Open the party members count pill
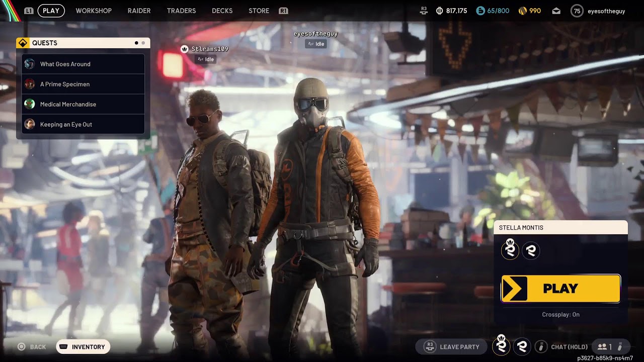The width and height of the screenshot is (644, 362). [610, 347]
